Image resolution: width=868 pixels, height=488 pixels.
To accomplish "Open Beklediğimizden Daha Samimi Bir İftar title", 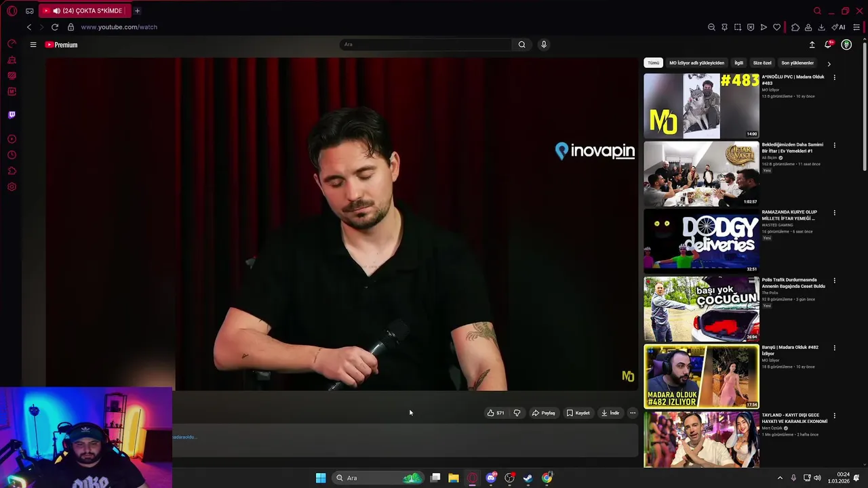I will pos(792,148).
